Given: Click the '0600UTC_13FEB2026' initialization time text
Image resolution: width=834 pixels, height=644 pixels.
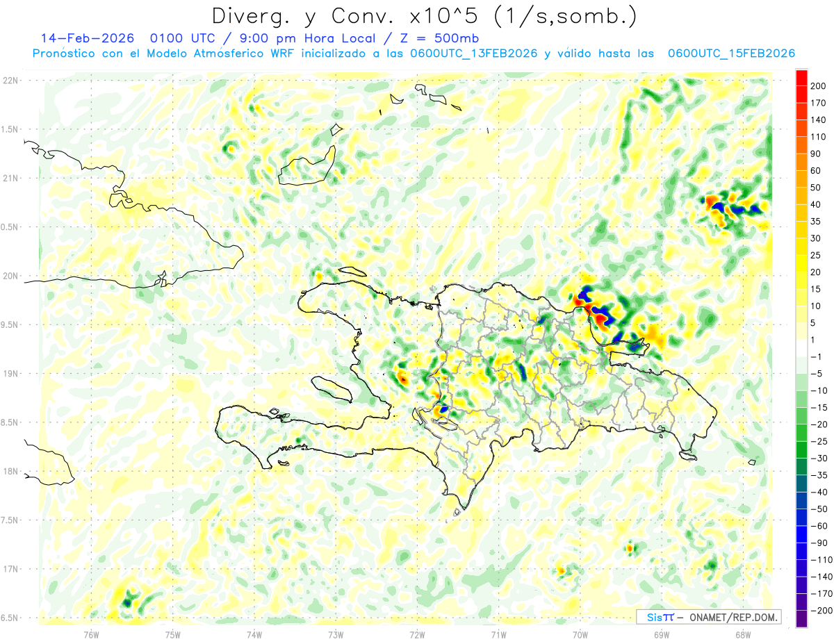Looking at the screenshot, I should (x=474, y=53).
